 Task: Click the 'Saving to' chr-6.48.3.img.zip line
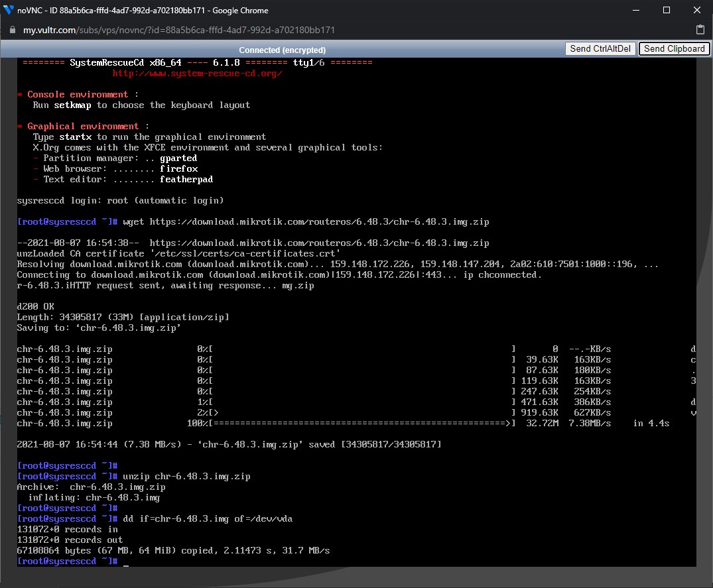pos(99,327)
